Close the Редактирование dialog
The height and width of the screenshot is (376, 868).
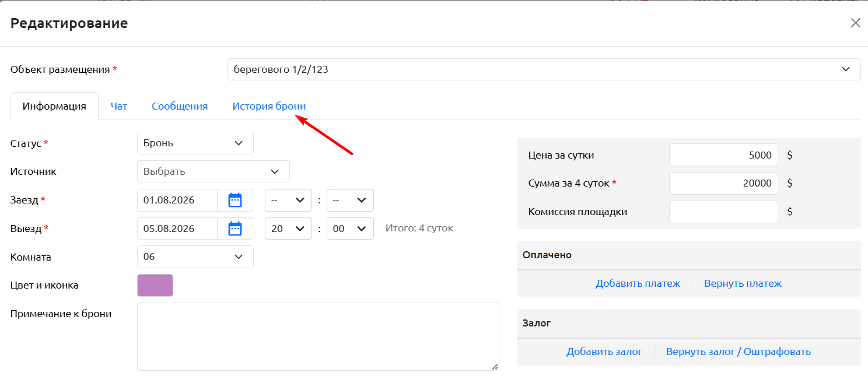coord(855,23)
